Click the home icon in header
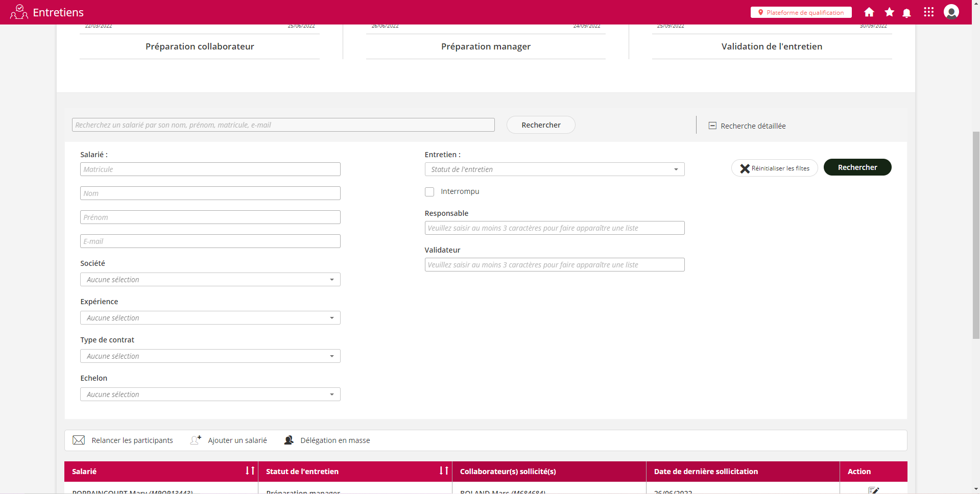980x494 pixels. coord(869,12)
